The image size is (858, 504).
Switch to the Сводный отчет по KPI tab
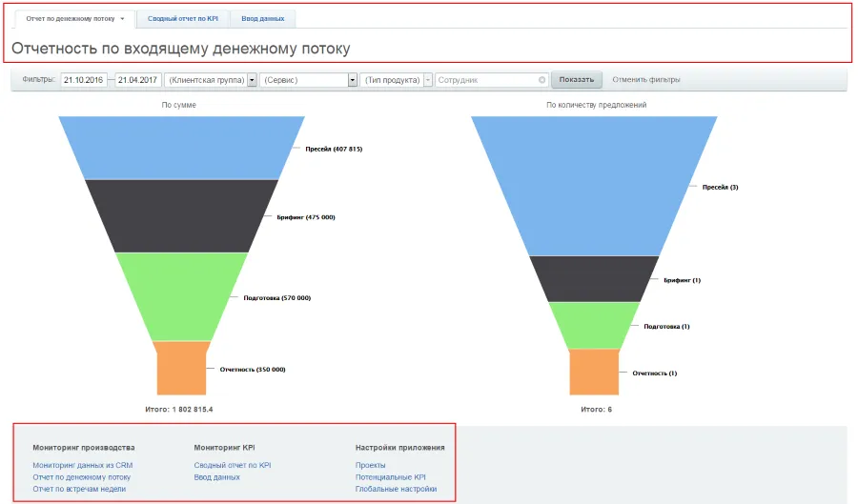point(182,19)
